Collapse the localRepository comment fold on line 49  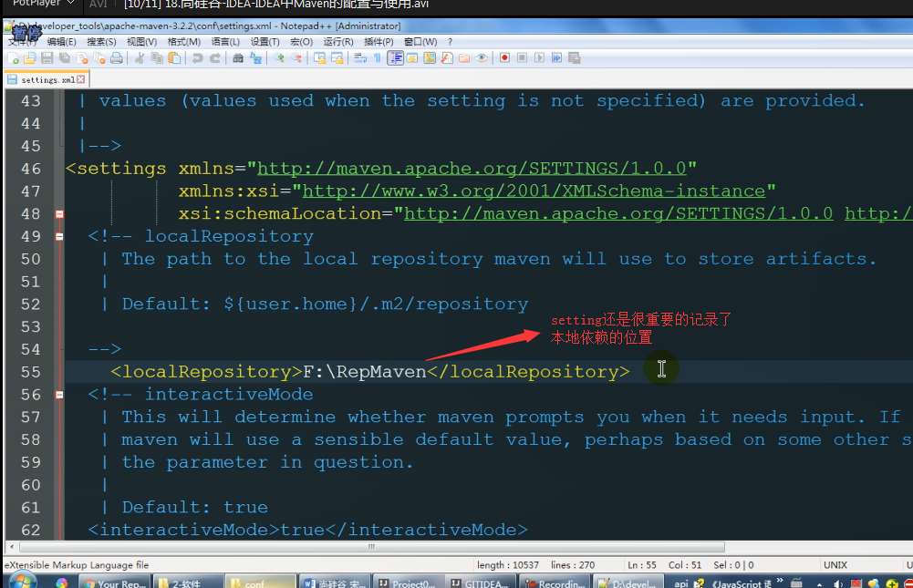coord(59,236)
